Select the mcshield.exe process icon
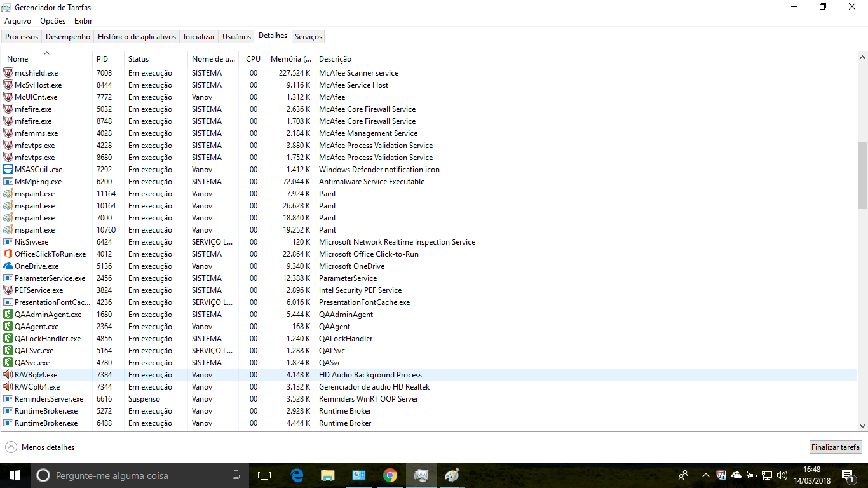 (x=8, y=73)
